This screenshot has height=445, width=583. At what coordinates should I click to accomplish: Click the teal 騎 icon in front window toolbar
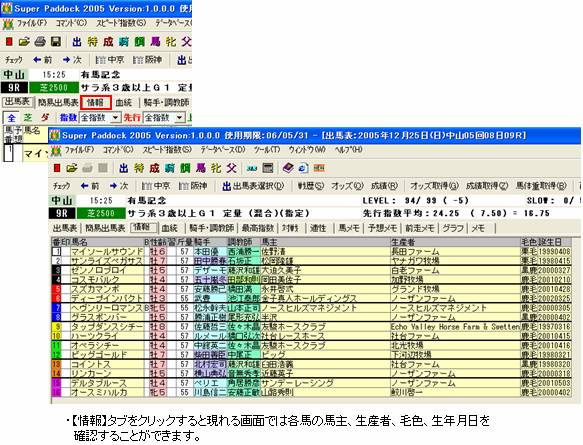[x=170, y=168]
